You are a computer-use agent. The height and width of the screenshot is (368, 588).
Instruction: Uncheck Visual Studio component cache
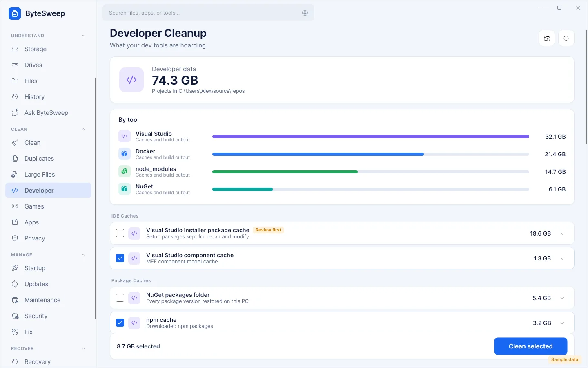(120, 258)
